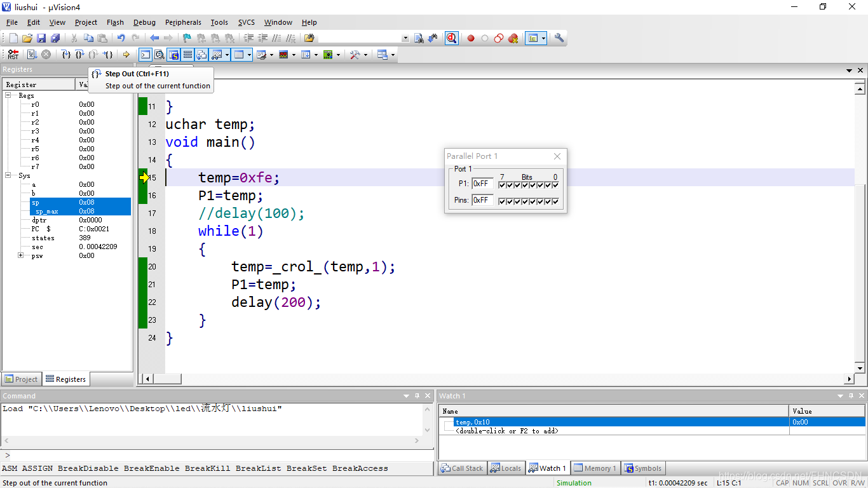
Task: Expand the psw register tree node
Action: (20, 255)
